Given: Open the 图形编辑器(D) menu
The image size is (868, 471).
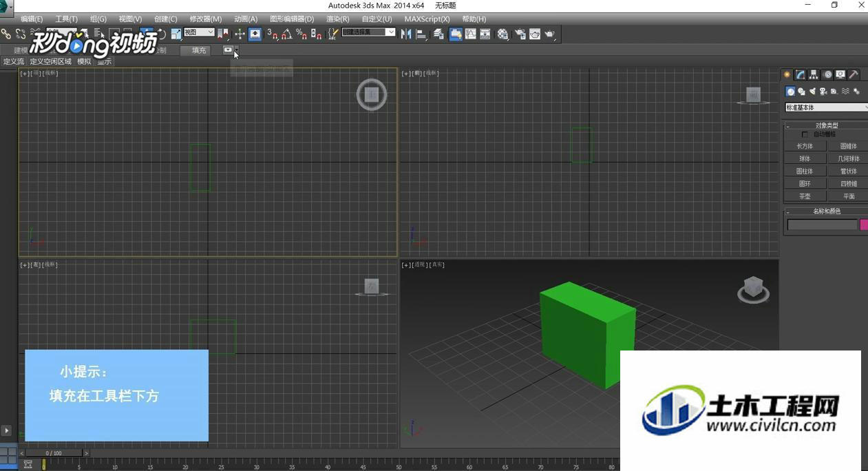Looking at the screenshot, I should click(292, 19).
